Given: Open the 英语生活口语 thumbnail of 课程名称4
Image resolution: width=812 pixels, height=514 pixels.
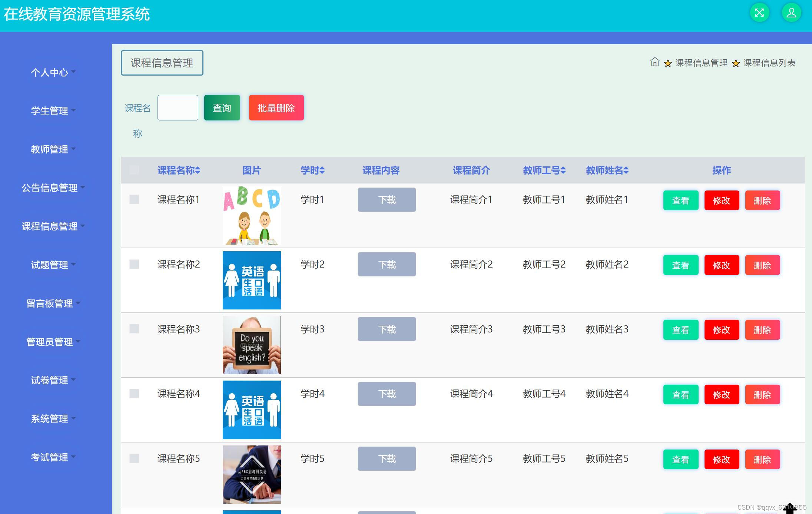Looking at the screenshot, I should [x=252, y=410].
